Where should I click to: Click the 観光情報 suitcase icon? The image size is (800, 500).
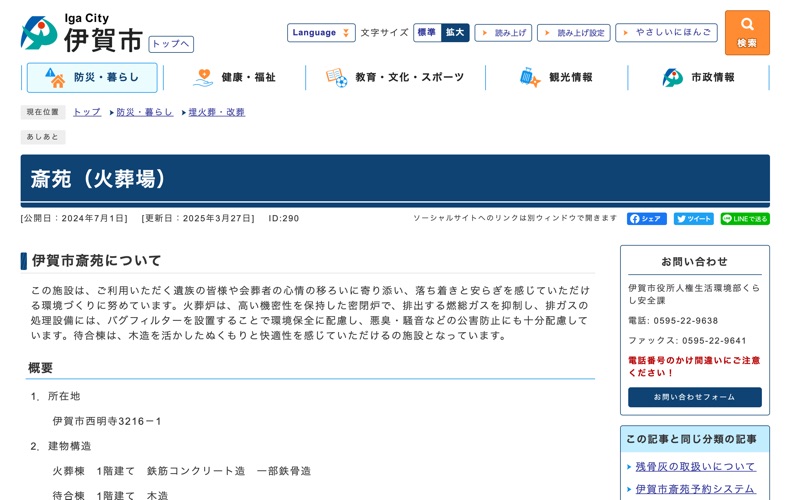click(530, 78)
